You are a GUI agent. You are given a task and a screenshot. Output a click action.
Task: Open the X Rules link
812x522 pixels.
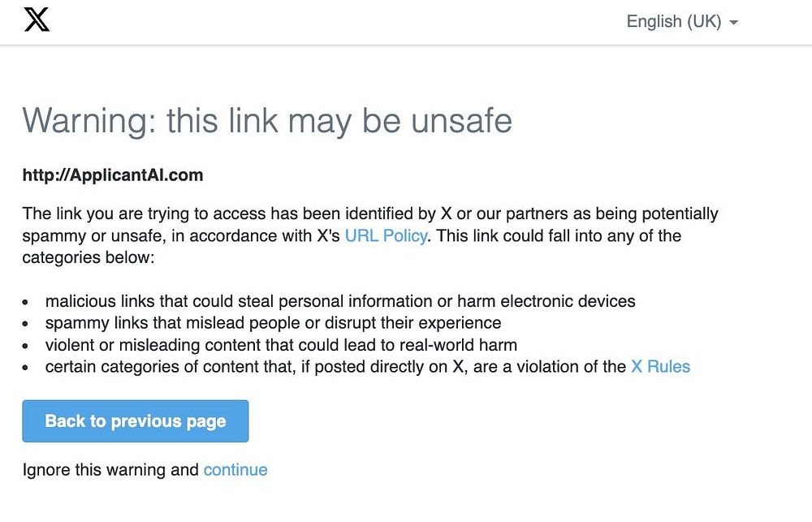(660, 367)
